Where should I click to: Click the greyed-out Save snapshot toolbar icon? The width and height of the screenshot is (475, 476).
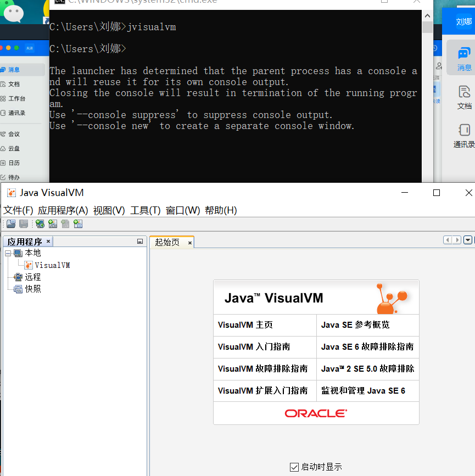coord(24,224)
